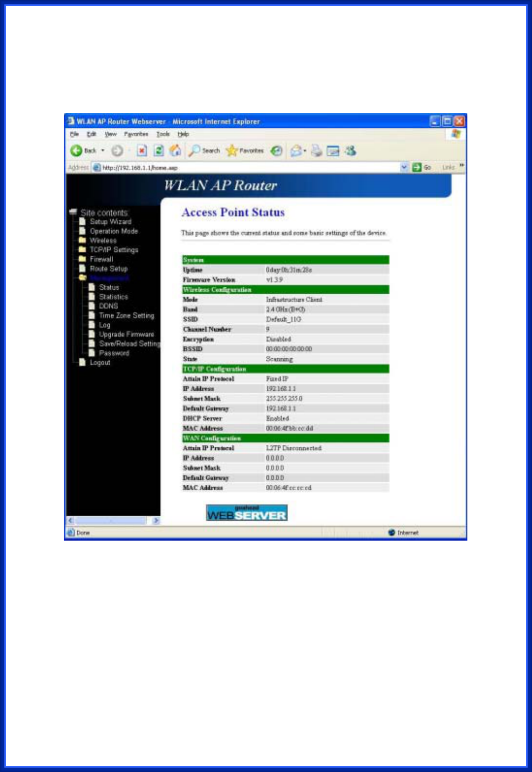The width and height of the screenshot is (532, 772).
Task: Refresh the router page
Action: coord(158,151)
